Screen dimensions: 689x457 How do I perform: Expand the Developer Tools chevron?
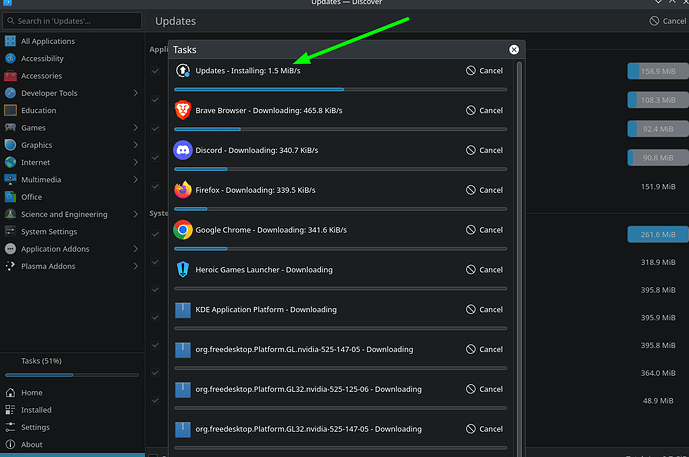point(135,93)
